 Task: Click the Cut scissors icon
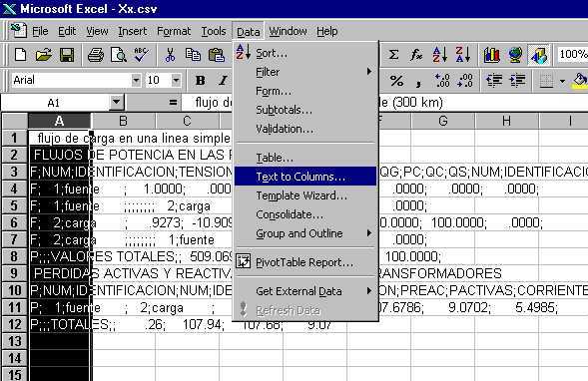tap(170, 55)
